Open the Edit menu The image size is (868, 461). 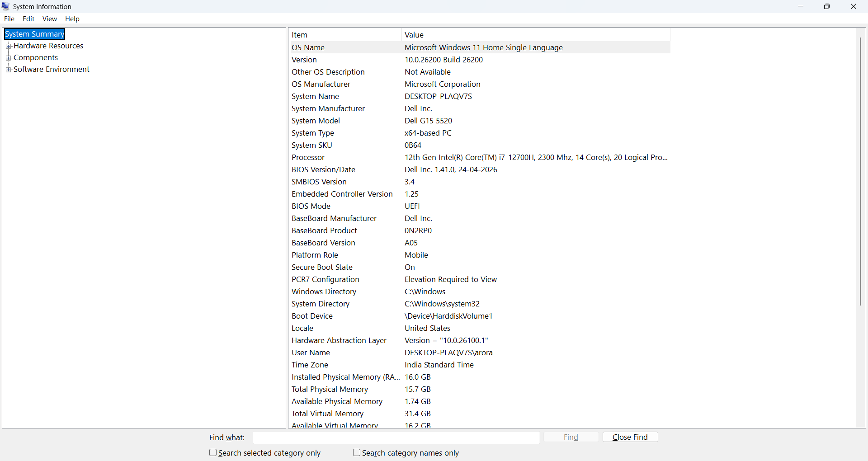coord(28,19)
